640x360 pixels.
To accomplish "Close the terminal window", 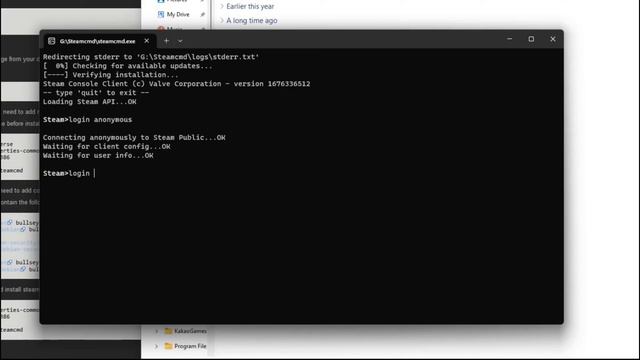I will (553, 39).
